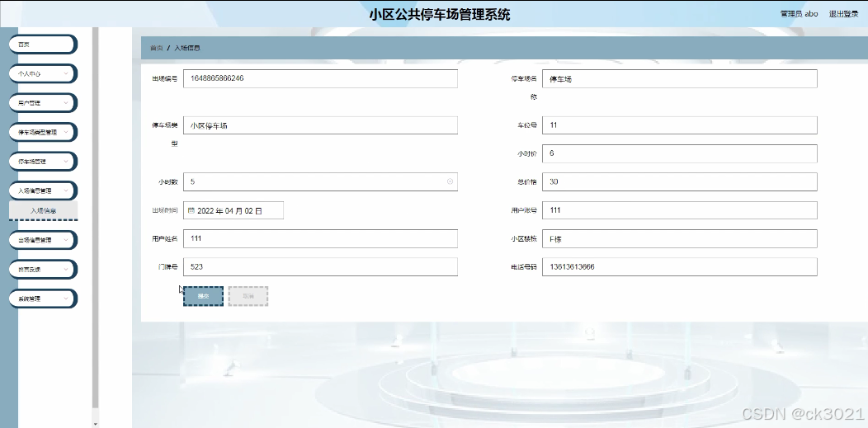Focus the 小区楼栋 input field
Screen dimensions: 868x428
(680, 239)
